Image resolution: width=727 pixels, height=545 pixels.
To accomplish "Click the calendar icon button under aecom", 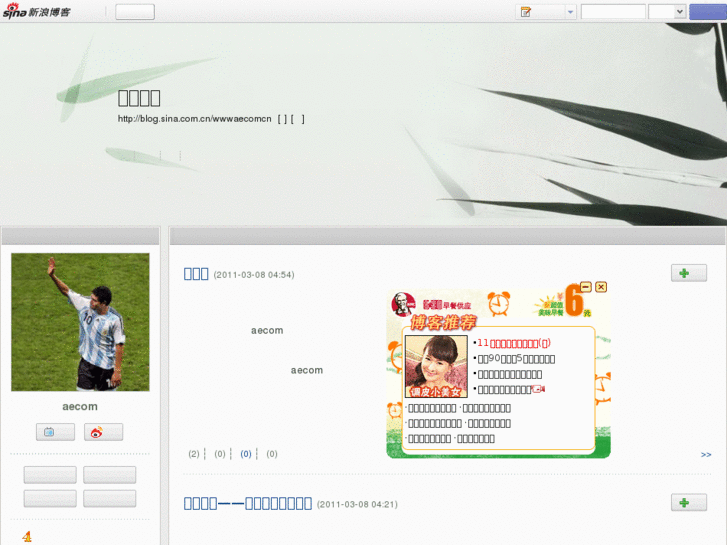I will pyautogui.click(x=56, y=432).
